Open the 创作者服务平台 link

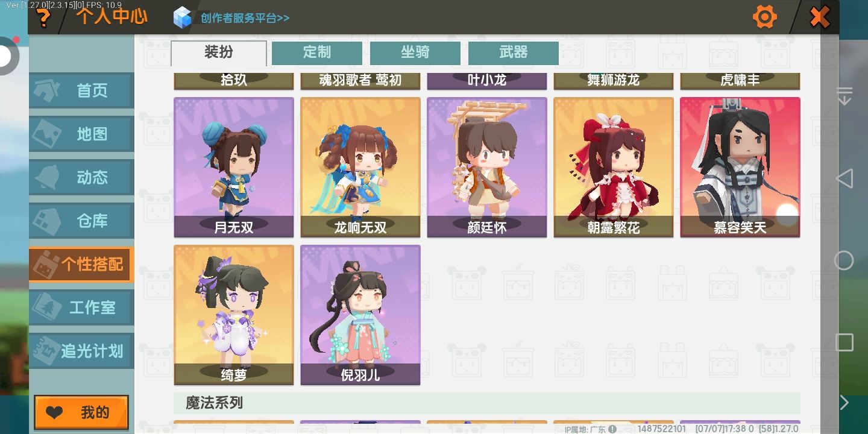245,18
